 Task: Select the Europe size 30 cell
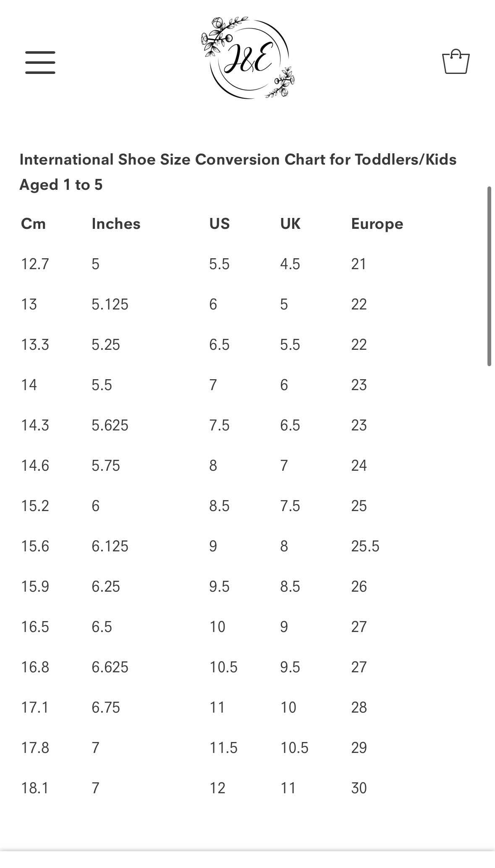[x=359, y=788]
